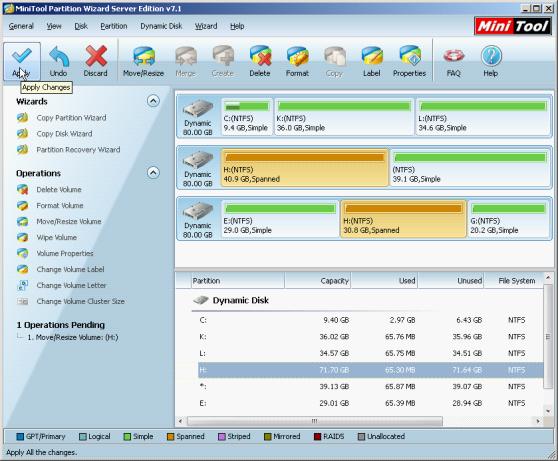The width and height of the screenshot is (558, 461).
Task: Open the Help menu
Action: [x=237, y=26]
